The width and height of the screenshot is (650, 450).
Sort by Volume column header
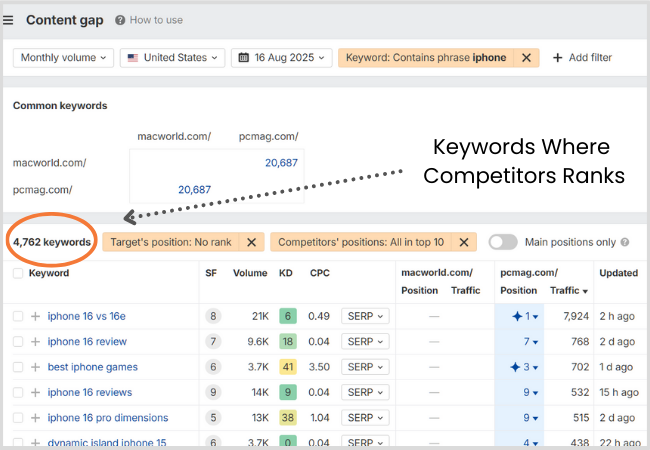click(250, 273)
